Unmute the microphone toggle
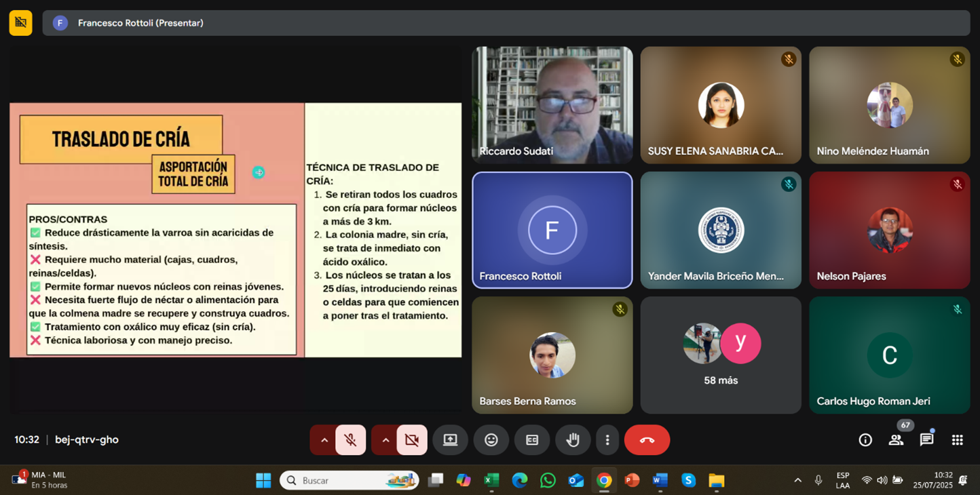The width and height of the screenshot is (980, 495). pyautogui.click(x=351, y=440)
